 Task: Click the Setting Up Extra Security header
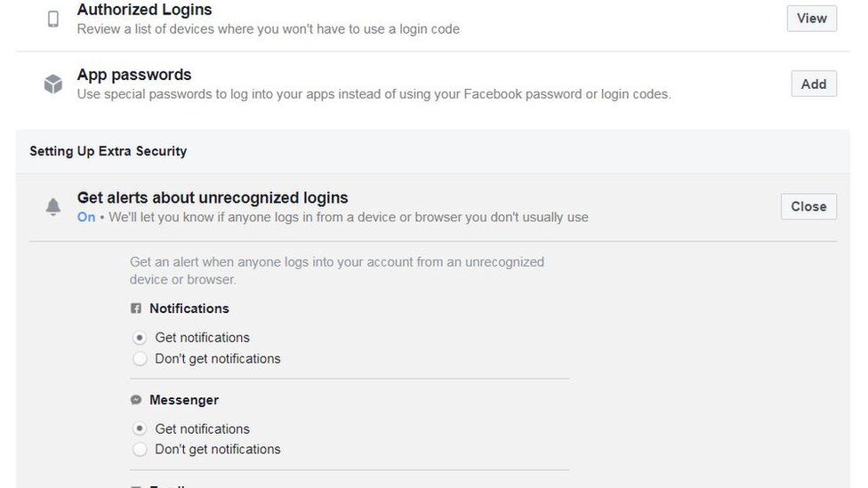pos(108,151)
